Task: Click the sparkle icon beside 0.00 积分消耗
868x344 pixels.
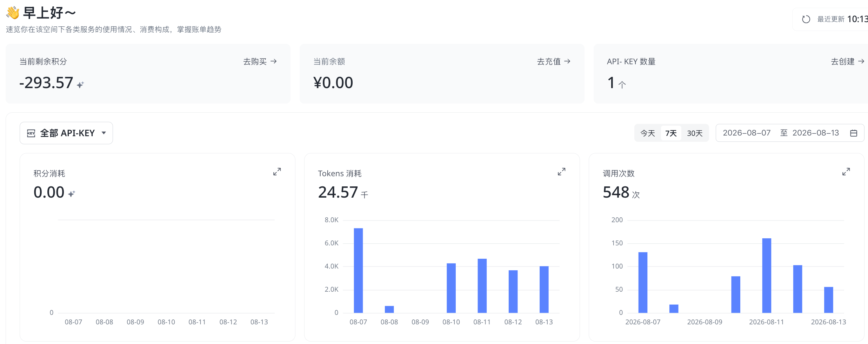Action: coord(72,194)
